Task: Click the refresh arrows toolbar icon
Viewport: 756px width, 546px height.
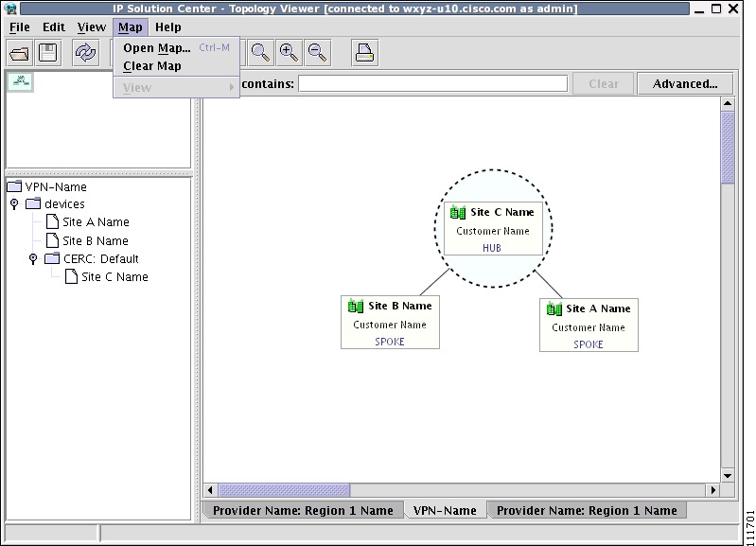Action: (x=86, y=53)
